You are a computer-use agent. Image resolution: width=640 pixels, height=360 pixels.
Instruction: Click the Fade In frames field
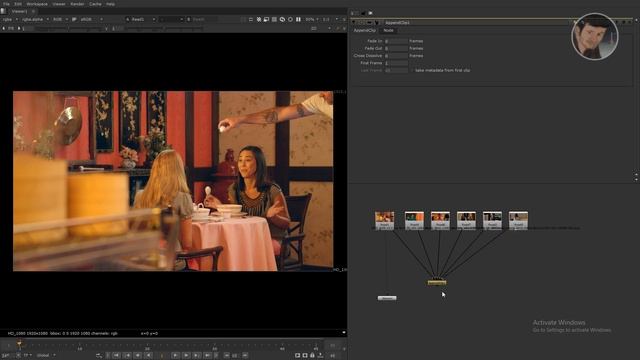(396, 41)
